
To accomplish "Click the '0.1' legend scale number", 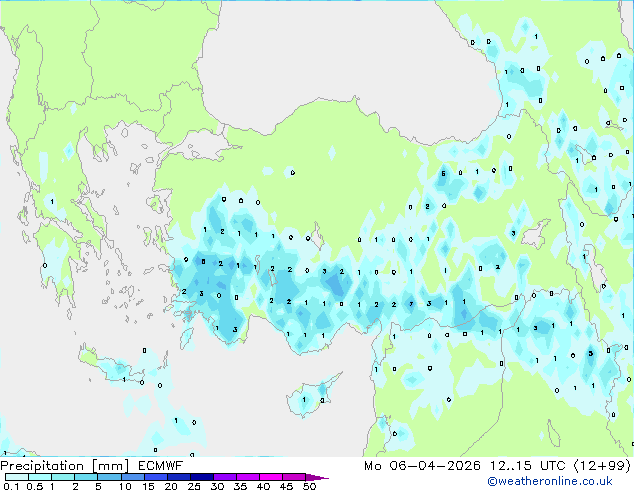I will pyautogui.click(x=11, y=486).
